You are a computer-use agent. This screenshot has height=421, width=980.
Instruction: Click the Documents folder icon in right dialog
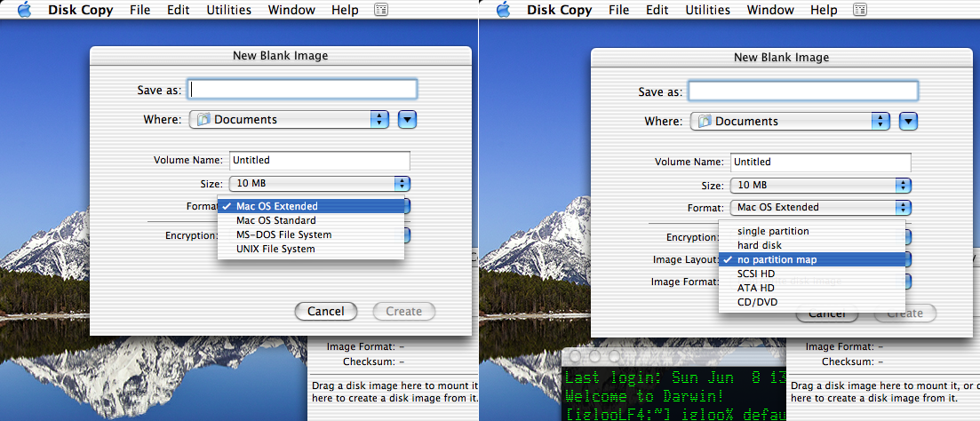coord(705,121)
